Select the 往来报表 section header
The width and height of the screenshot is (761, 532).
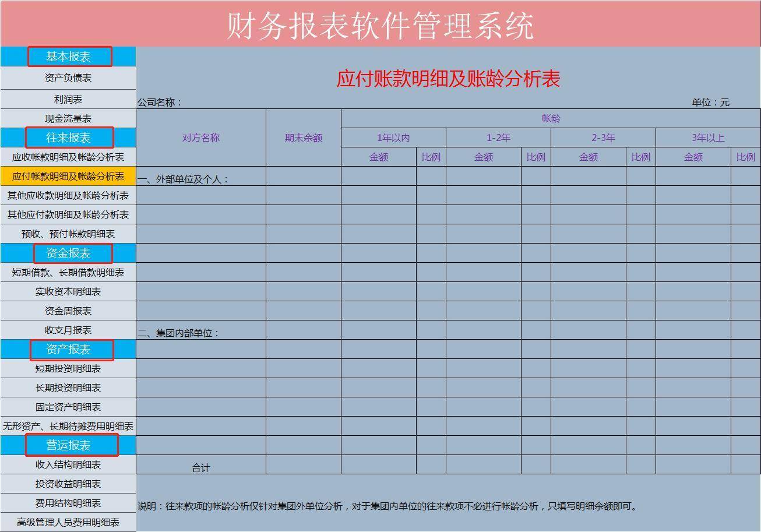tap(69, 138)
